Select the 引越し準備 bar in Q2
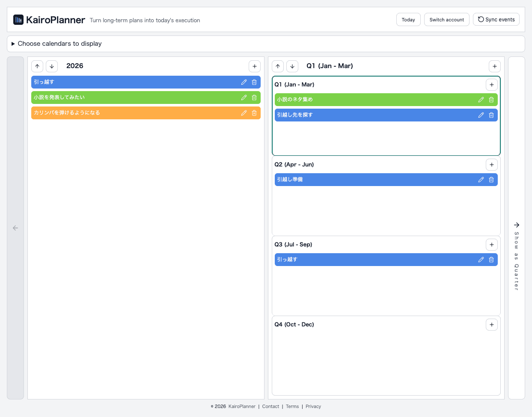 tap(386, 180)
